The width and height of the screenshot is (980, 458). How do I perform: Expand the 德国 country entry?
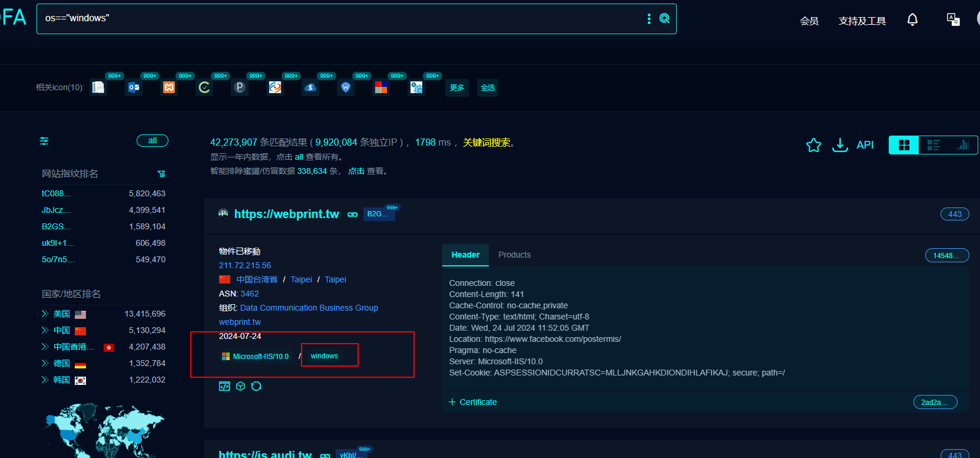coord(45,363)
